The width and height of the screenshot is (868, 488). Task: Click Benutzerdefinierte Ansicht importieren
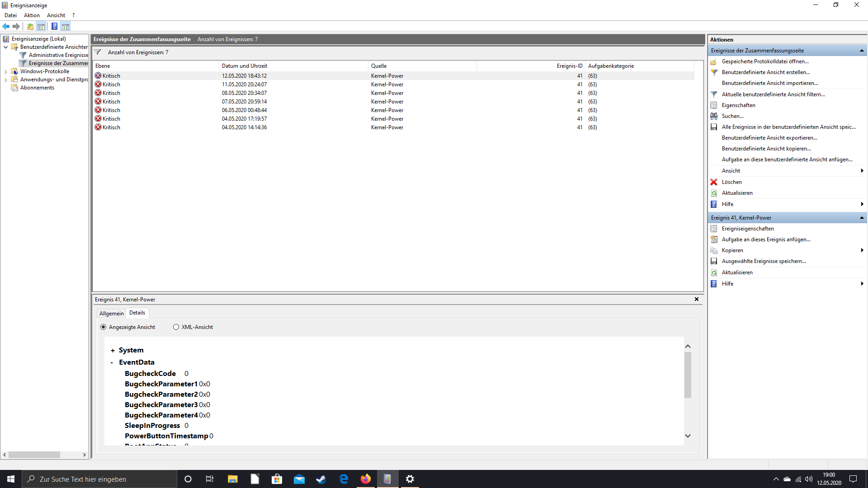770,83
